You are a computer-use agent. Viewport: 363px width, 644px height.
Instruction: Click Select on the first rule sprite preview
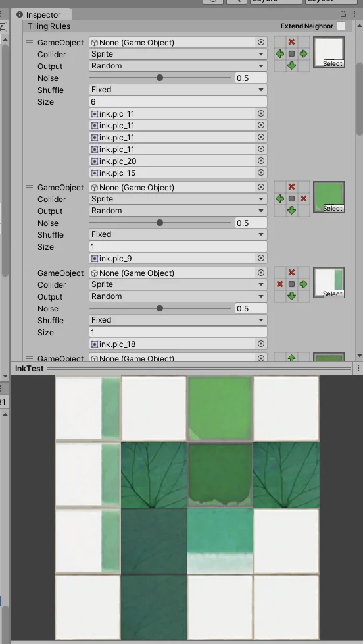pyautogui.click(x=333, y=64)
